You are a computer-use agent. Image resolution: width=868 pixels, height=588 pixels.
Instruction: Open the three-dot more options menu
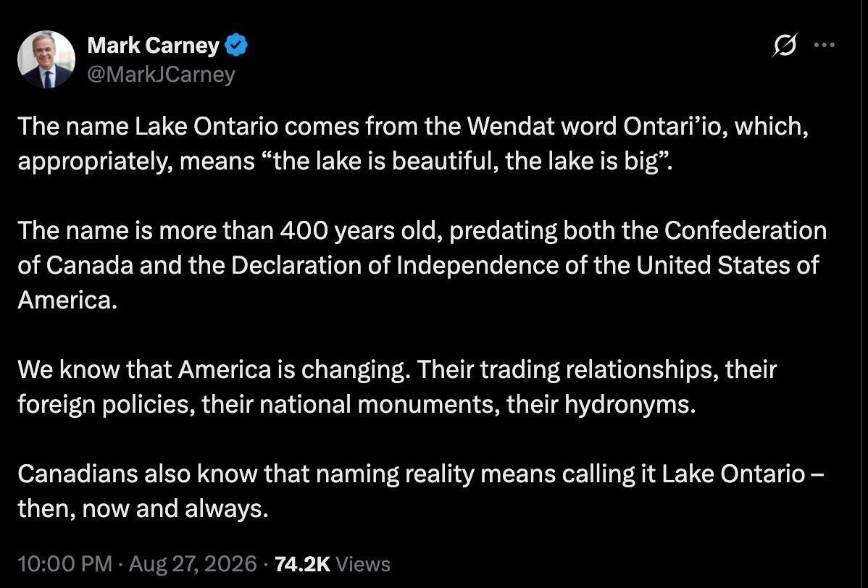coord(825,46)
